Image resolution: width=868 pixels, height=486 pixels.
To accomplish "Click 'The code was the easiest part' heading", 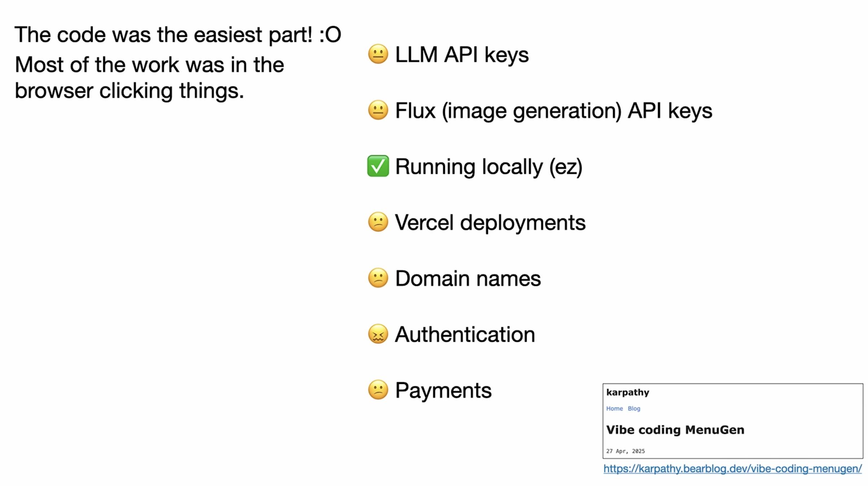I will coord(177,35).
